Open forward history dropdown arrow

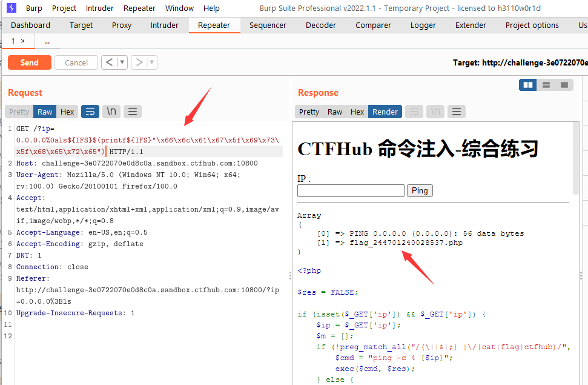(152, 62)
